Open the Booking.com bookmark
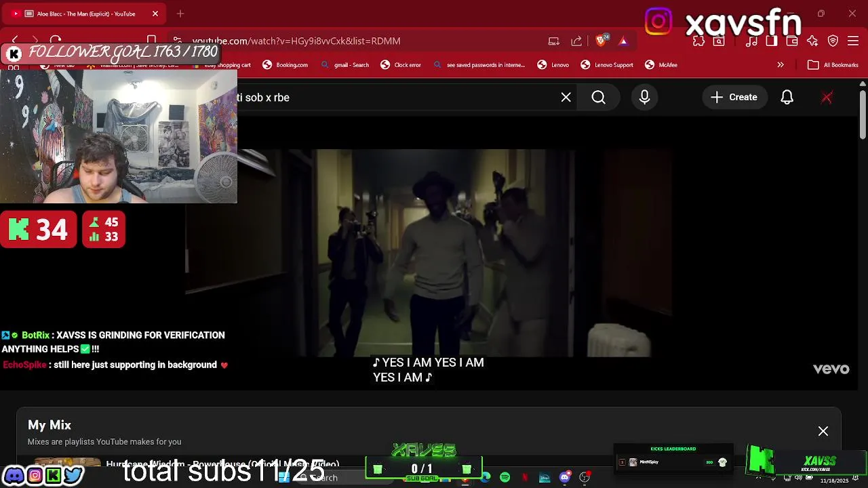The width and height of the screenshot is (868, 488). [x=285, y=65]
